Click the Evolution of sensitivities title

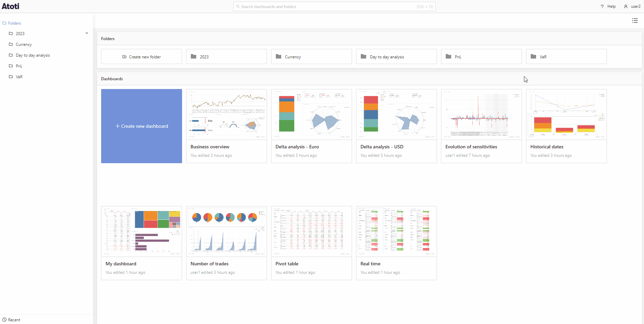[x=471, y=147]
